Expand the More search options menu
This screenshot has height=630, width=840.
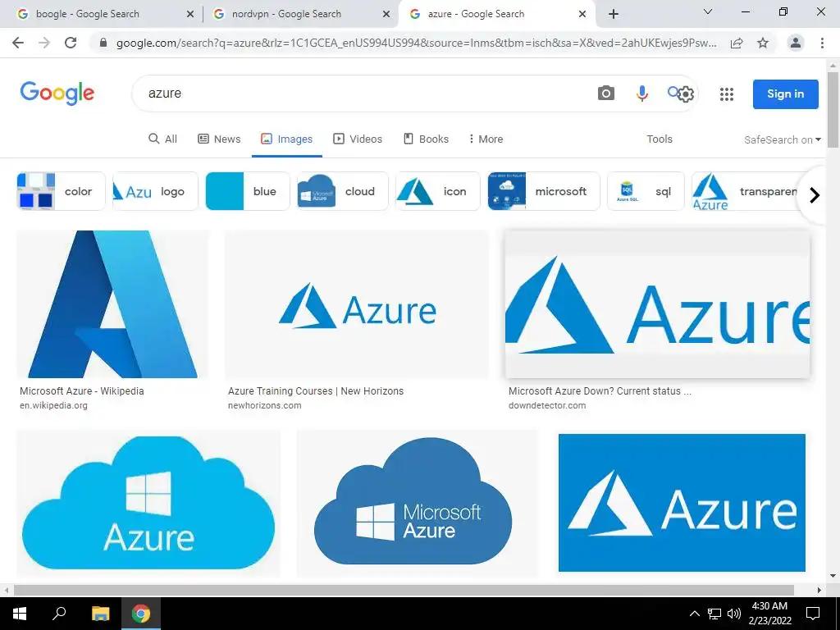[x=486, y=139]
